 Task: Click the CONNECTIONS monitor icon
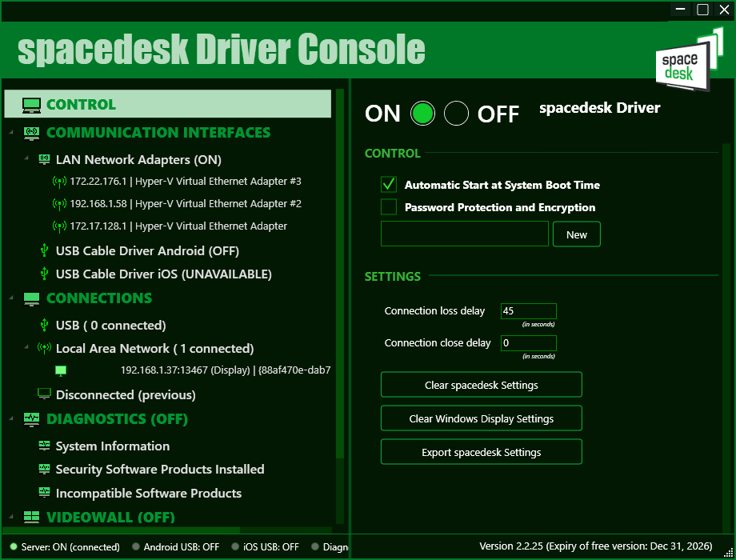pyautogui.click(x=31, y=299)
